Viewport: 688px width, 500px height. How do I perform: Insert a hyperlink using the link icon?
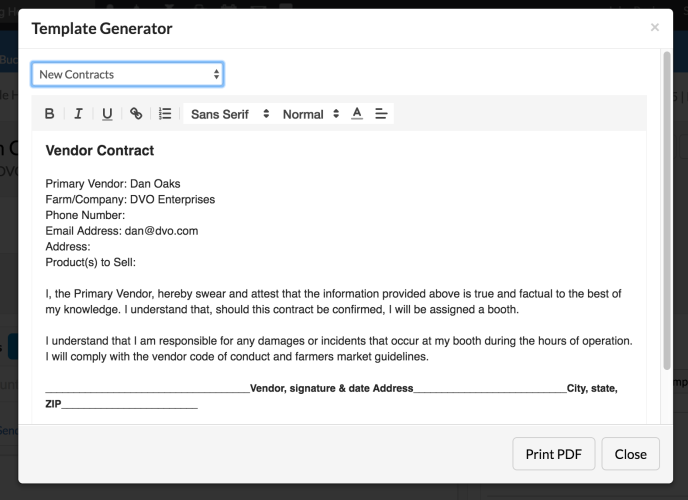(136, 114)
